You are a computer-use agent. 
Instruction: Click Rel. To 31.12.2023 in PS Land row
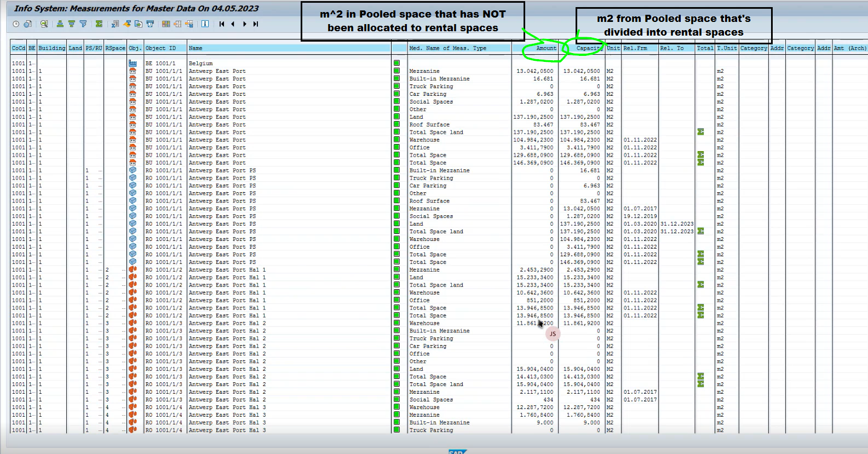(677, 224)
